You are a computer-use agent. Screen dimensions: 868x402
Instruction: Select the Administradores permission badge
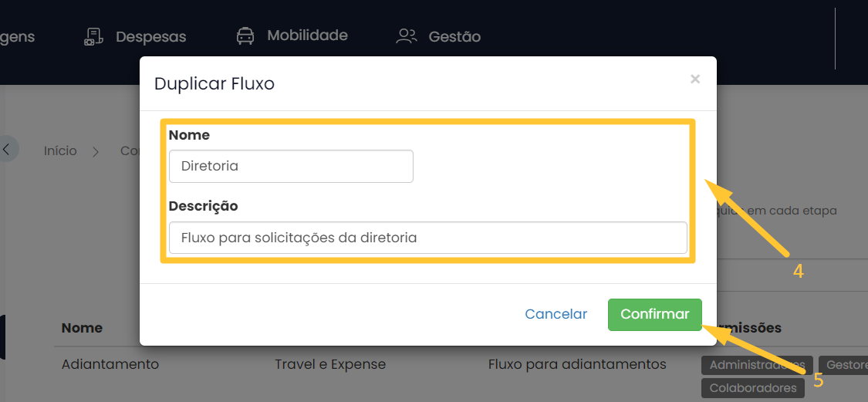[x=757, y=364]
